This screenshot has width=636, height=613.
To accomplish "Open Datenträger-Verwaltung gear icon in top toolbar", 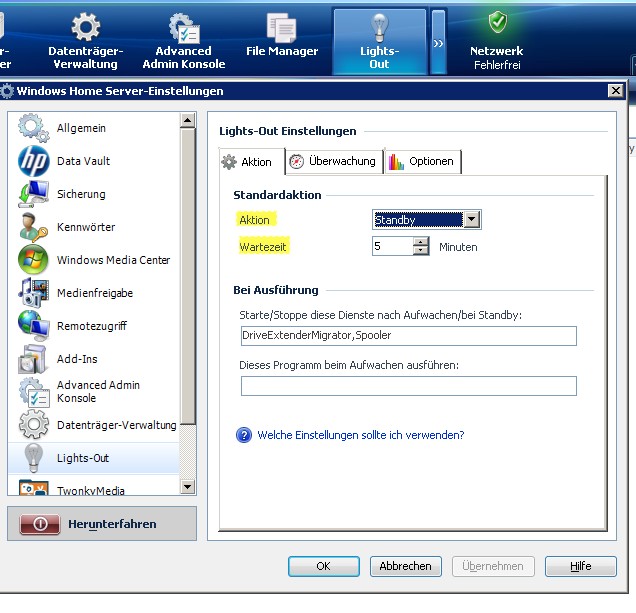I will tap(86, 27).
